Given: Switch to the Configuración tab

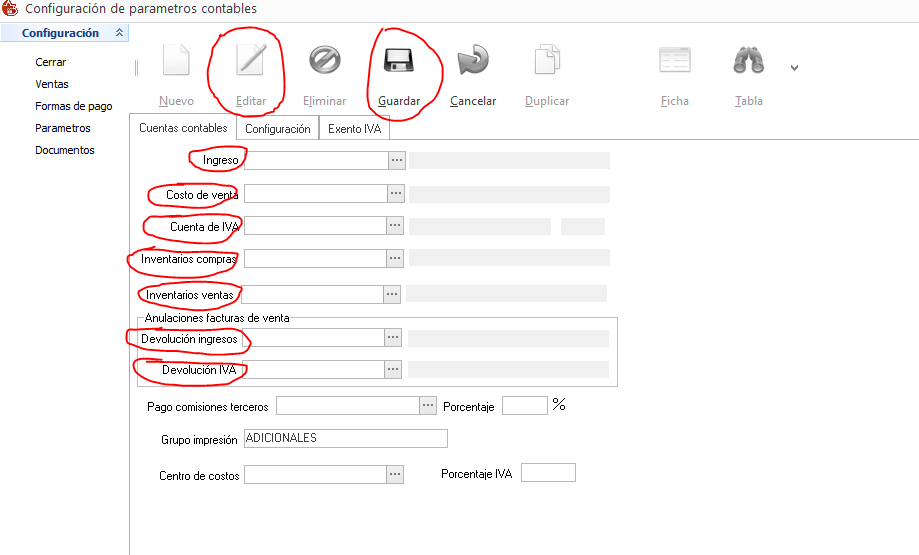Looking at the screenshot, I should (x=277, y=129).
